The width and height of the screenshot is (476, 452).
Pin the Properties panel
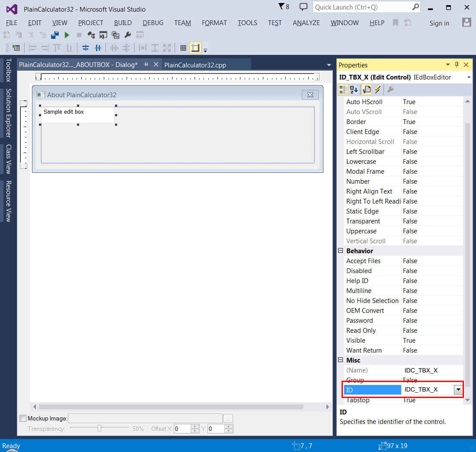coord(457,65)
